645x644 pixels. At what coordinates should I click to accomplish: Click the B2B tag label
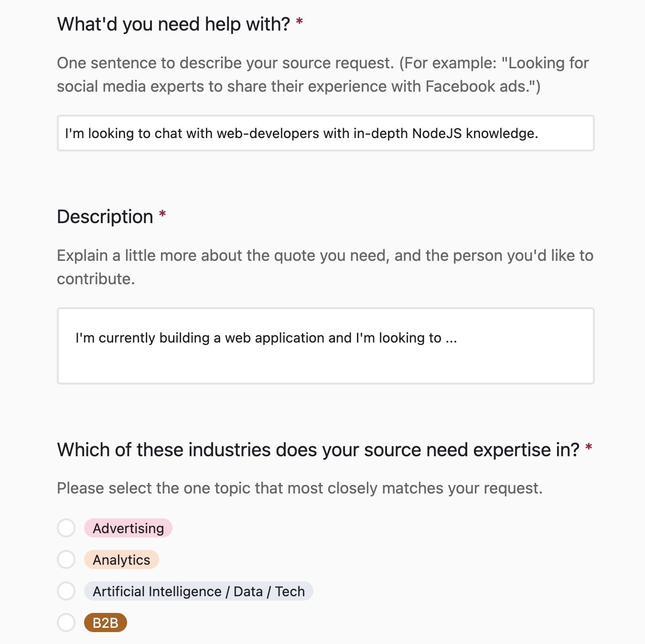(106, 623)
